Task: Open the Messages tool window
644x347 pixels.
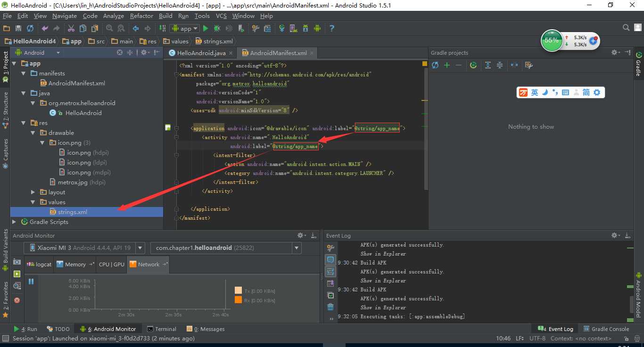Action: [206, 329]
